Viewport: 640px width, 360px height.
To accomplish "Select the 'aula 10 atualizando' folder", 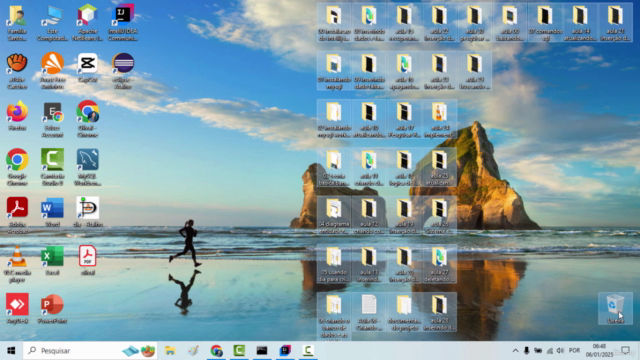I will pyautogui.click(x=369, y=119).
